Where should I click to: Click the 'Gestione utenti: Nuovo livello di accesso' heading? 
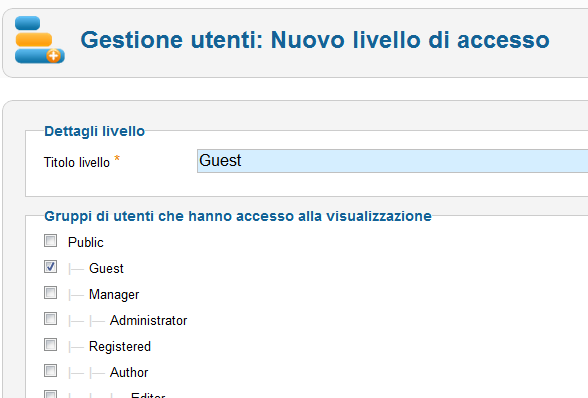[x=315, y=40]
